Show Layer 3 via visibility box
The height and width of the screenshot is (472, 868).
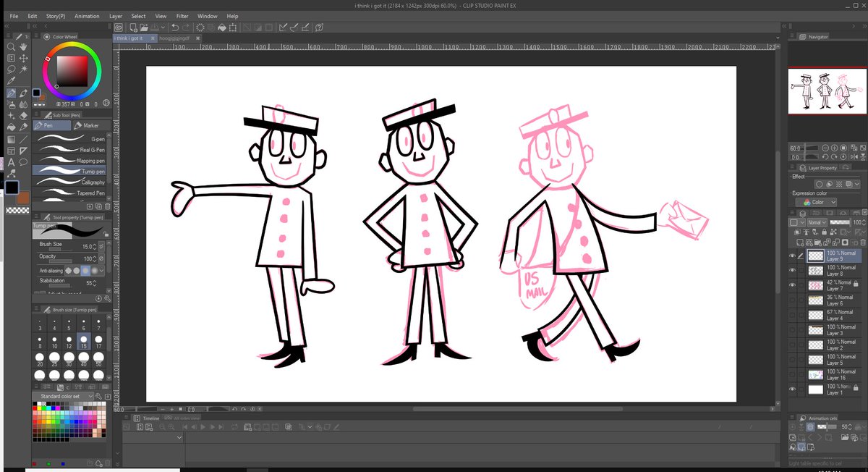tap(793, 330)
